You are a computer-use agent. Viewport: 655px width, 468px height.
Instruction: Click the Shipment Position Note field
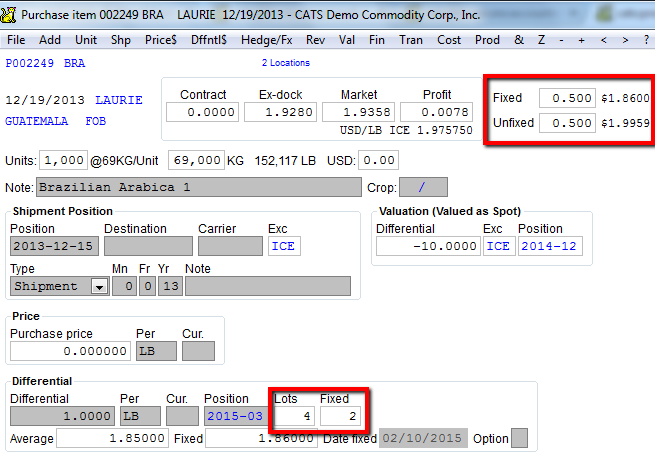(268, 286)
